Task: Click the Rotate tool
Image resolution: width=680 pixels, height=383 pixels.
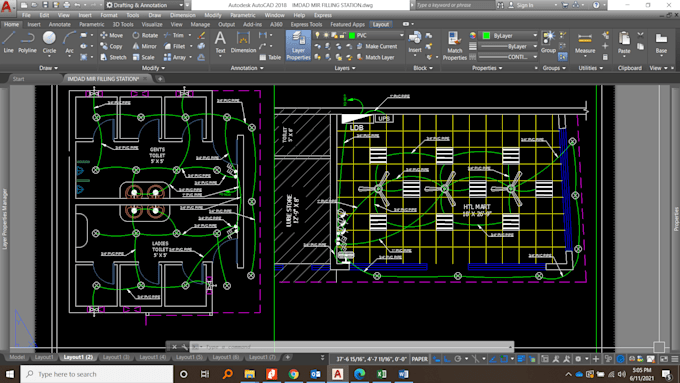Action: click(x=145, y=35)
